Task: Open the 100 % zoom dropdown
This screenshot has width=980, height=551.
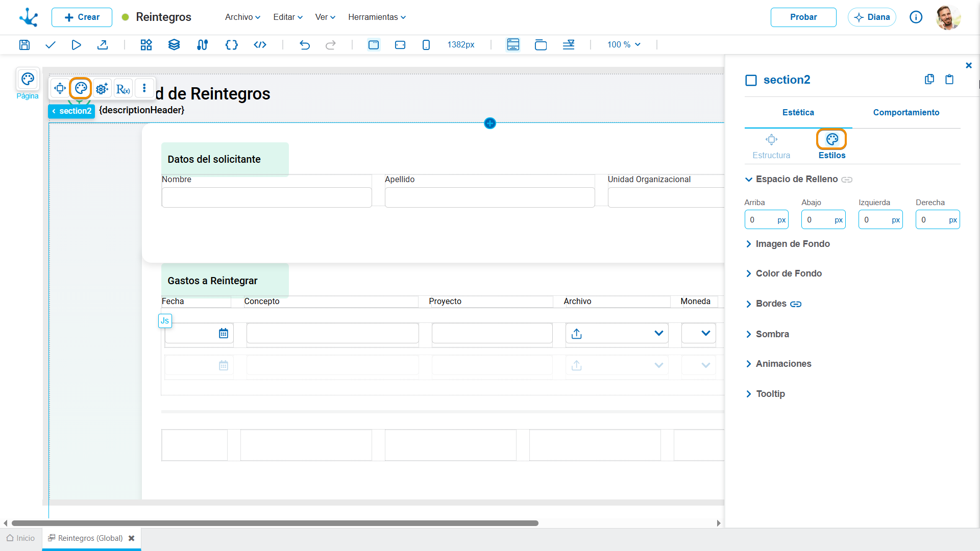Action: click(624, 45)
